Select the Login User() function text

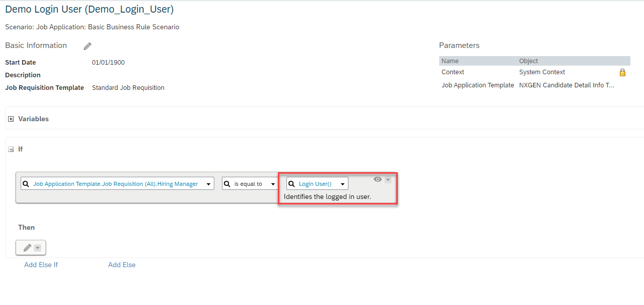pos(315,184)
